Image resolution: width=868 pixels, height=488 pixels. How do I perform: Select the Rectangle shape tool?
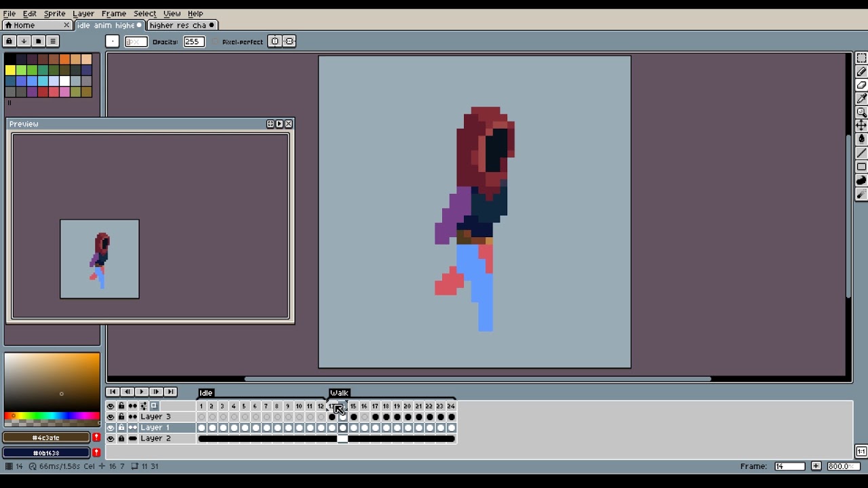click(x=861, y=167)
